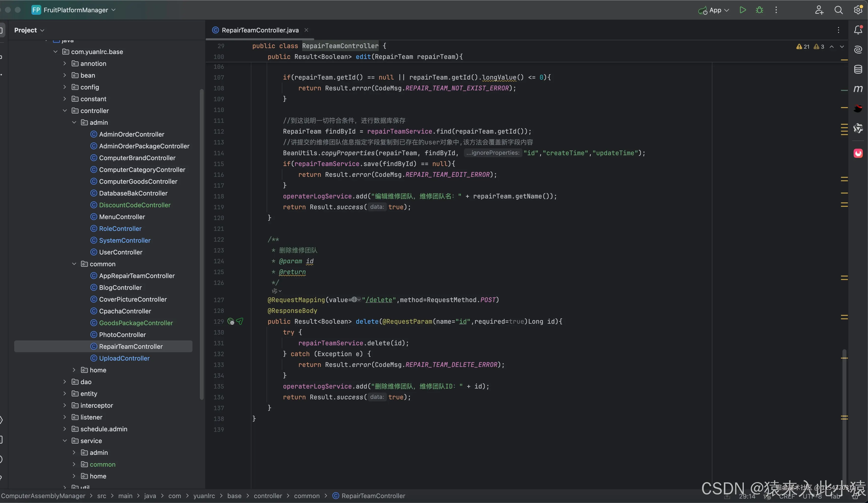The image size is (868, 503).
Task: Click the Code With Me icon
Action: tap(819, 10)
